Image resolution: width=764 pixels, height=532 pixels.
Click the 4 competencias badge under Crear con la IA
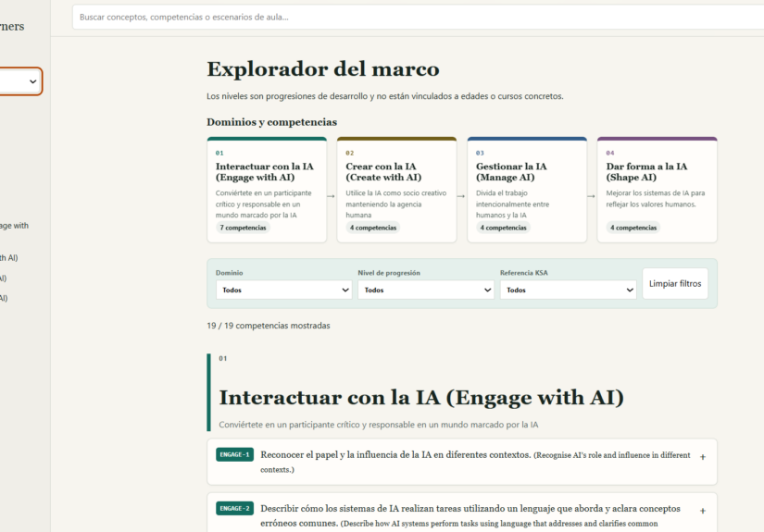(x=373, y=228)
